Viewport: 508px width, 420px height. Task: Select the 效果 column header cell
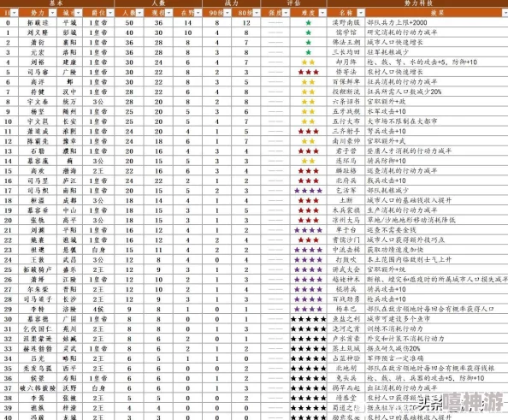pos(437,13)
